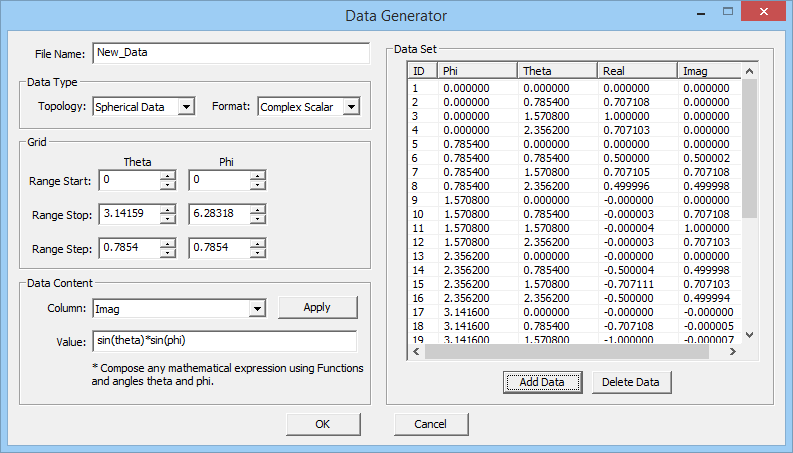793x453 pixels.
Task: Cancel the Data Generator dialog
Action: coord(432,424)
